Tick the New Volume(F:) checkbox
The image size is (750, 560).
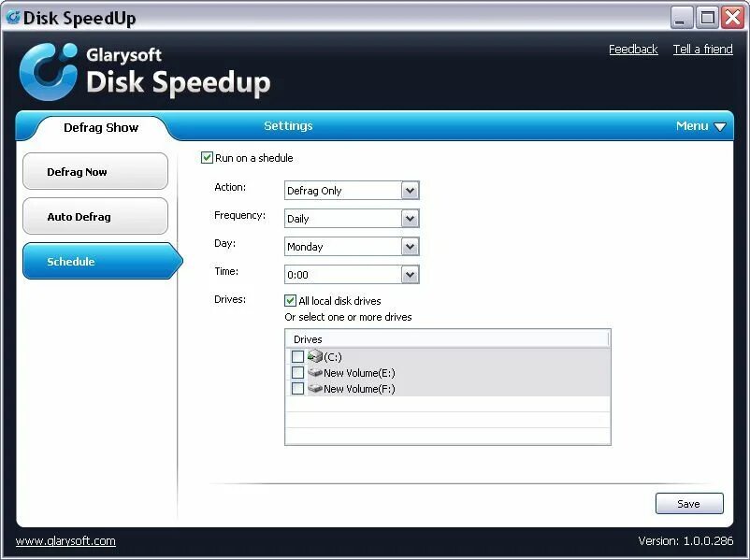(297, 388)
